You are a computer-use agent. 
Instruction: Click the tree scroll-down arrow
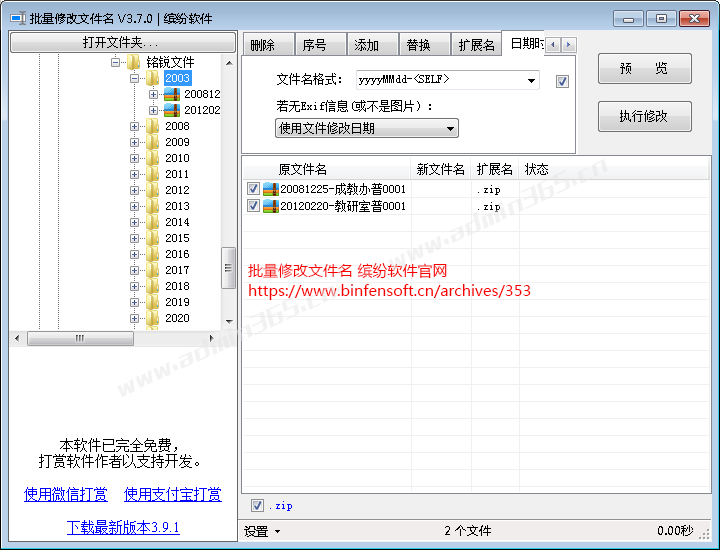pos(229,321)
